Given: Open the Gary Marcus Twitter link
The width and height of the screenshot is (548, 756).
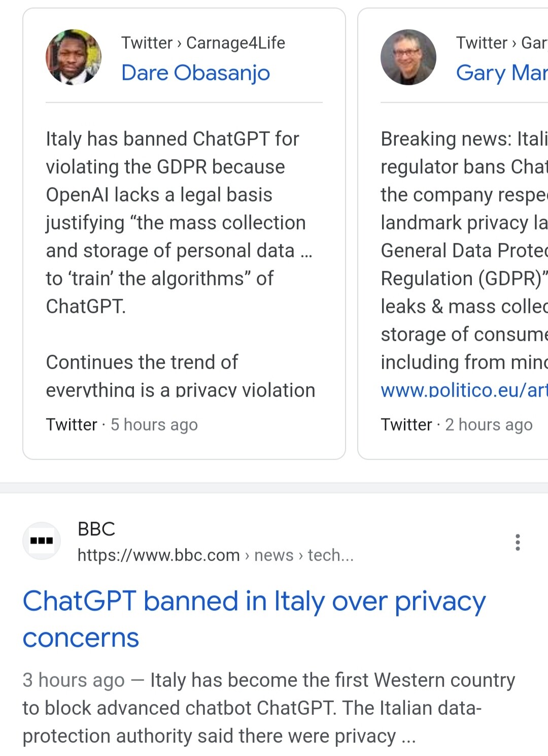Looking at the screenshot, I should [501, 73].
